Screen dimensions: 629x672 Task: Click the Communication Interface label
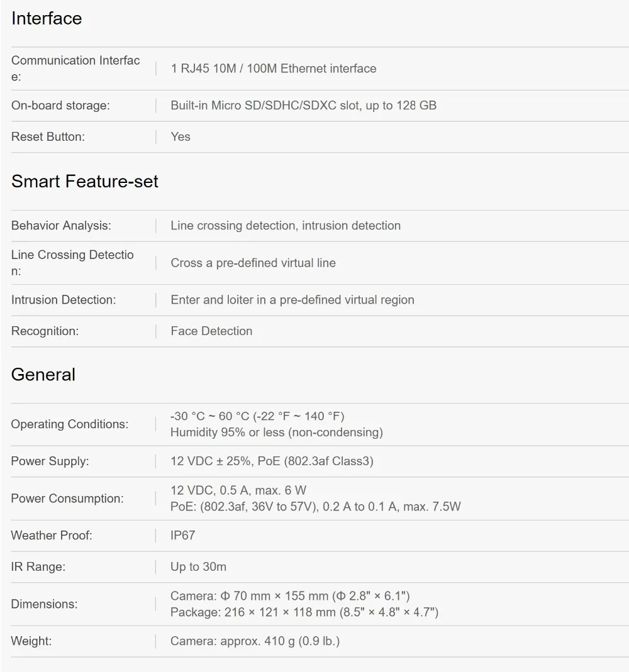click(x=75, y=69)
